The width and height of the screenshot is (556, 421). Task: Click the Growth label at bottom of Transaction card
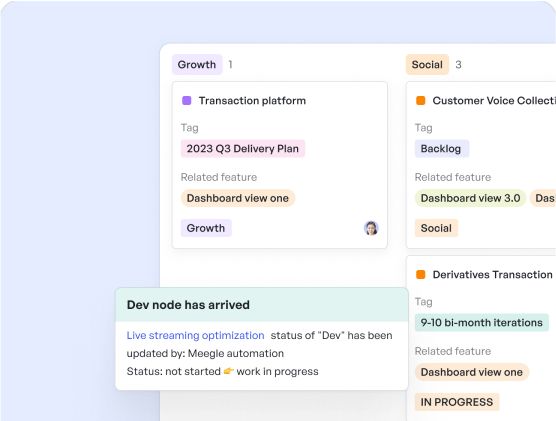[206, 228]
